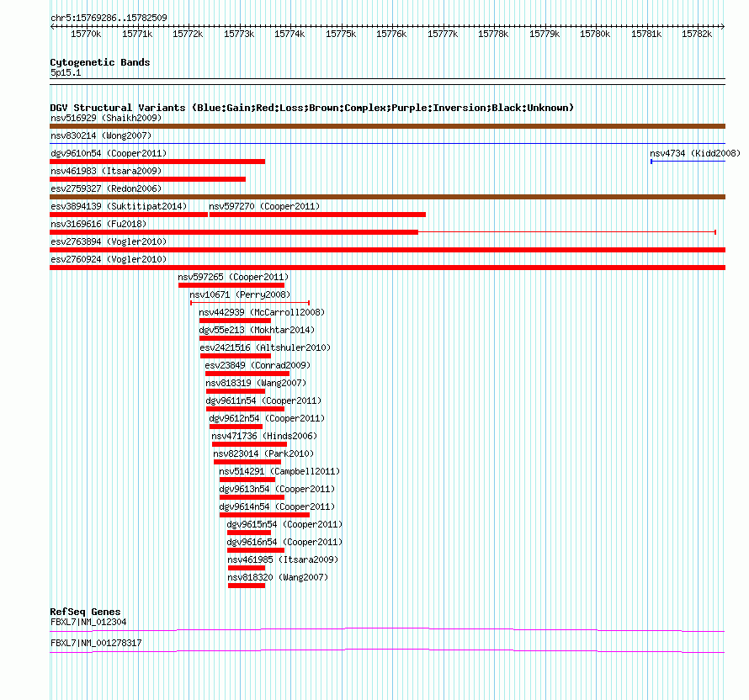This screenshot has width=749, height=700.
Task: Open nsv823014 (Park2010) variant label
Action: click(263, 453)
